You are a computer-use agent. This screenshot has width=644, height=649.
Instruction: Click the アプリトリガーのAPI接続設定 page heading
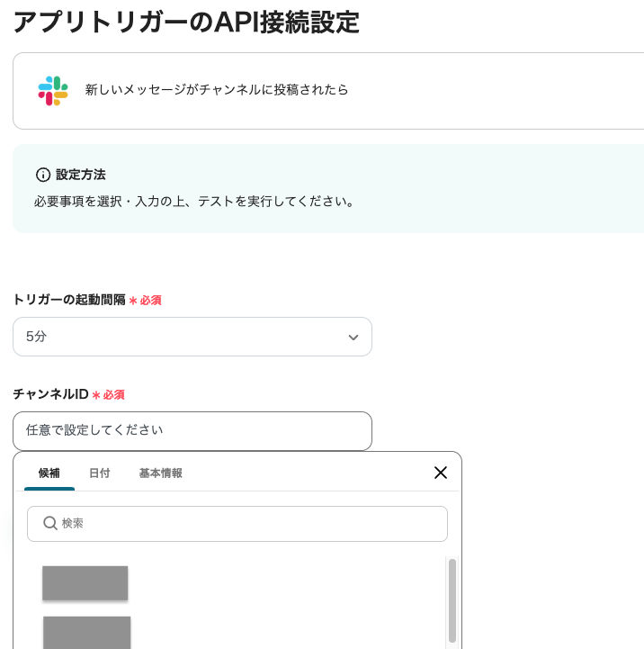click(x=186, y=23)
